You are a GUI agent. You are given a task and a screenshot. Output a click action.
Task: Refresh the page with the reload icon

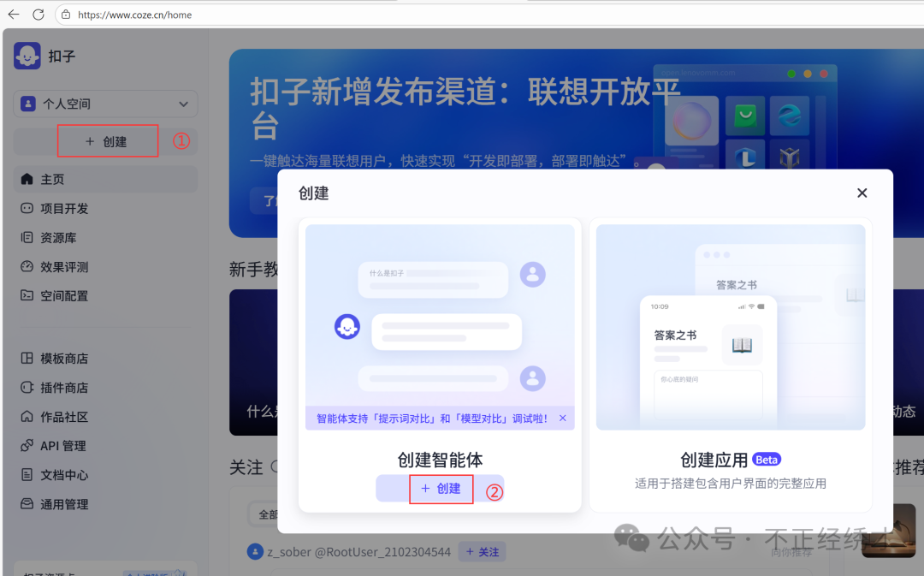(x=37, y=14)
